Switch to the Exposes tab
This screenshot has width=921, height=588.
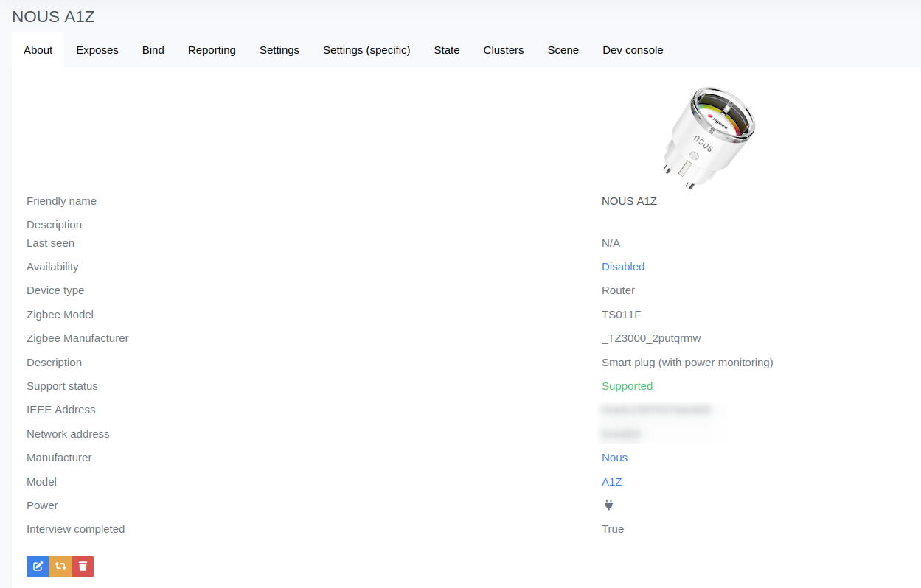[97, 50]
